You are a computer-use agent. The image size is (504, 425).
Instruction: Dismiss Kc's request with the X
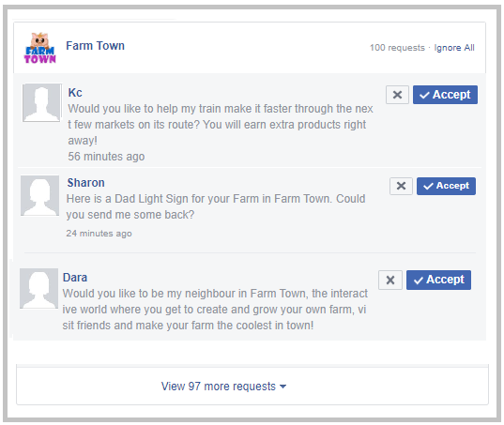397,95
